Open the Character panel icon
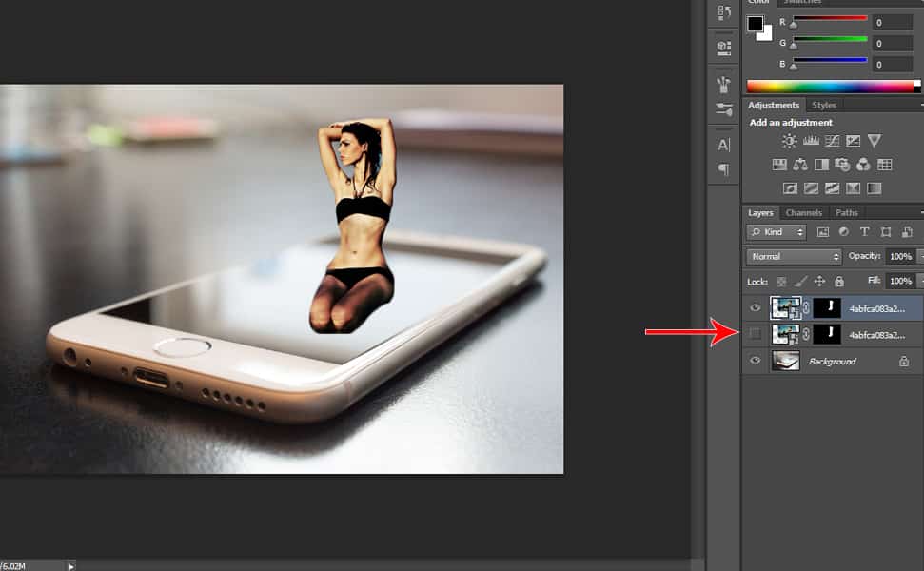This screenshot has width=924, height=571. pyautogui.click(x=723, y=145)
